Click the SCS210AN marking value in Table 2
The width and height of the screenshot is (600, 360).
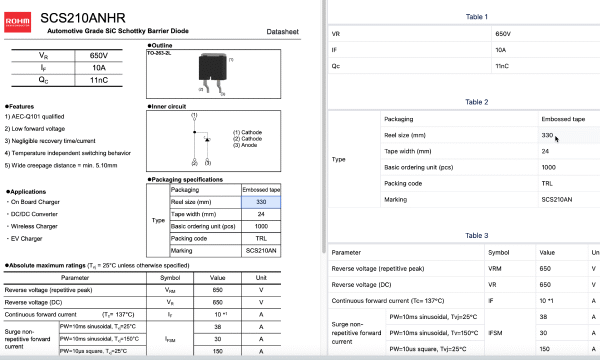(557, 199)
